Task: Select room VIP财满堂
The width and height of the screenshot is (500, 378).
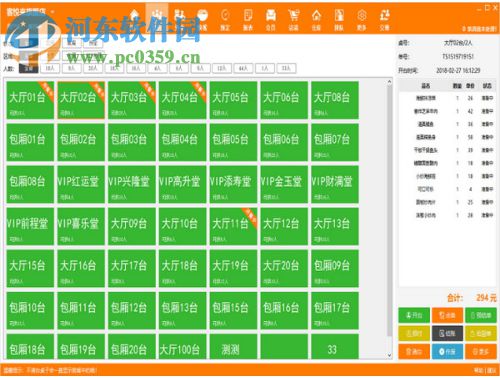Action: click(x=335, y=184)
